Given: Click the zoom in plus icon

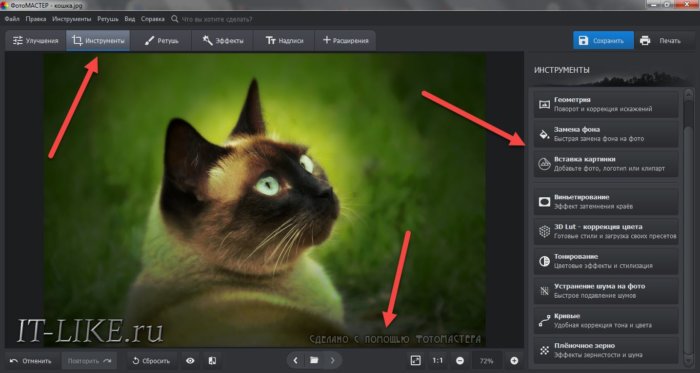Looking at the screenshot, I should pos(514,361).
